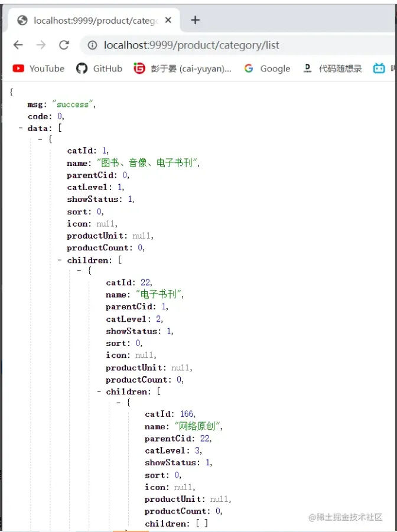Click the catLevel: 3 line
The width and height of the screenshot is (397, 532).
[173, 451]
